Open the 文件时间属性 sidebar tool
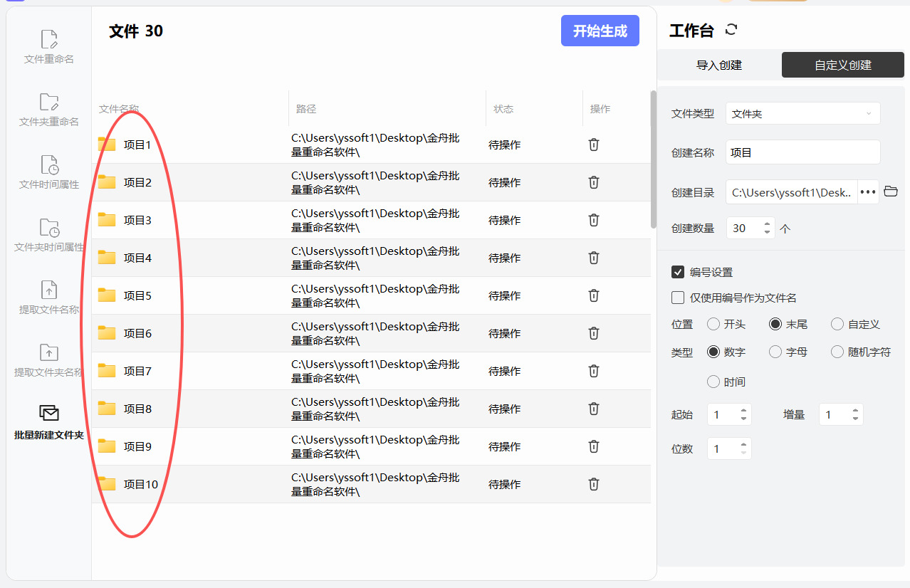Image resolution: width=910 pixels, height=588 pixels. pos(49,173)
